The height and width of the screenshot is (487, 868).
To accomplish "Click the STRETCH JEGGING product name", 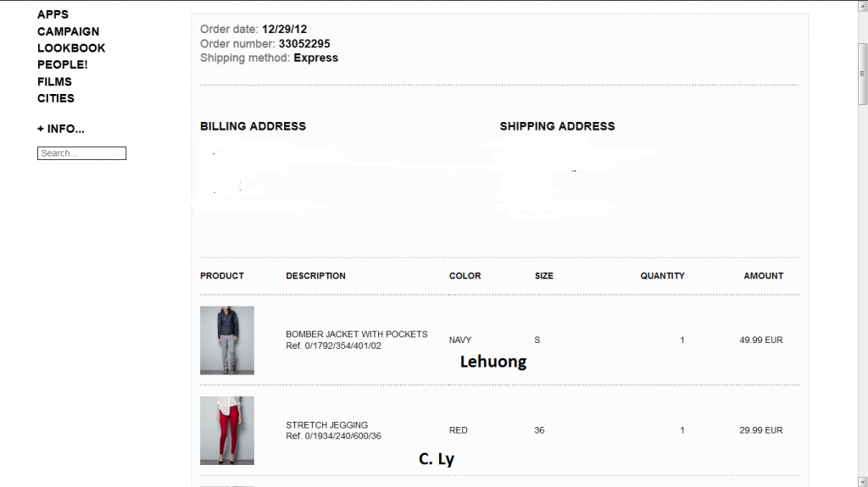I will (x=326, y=425).
